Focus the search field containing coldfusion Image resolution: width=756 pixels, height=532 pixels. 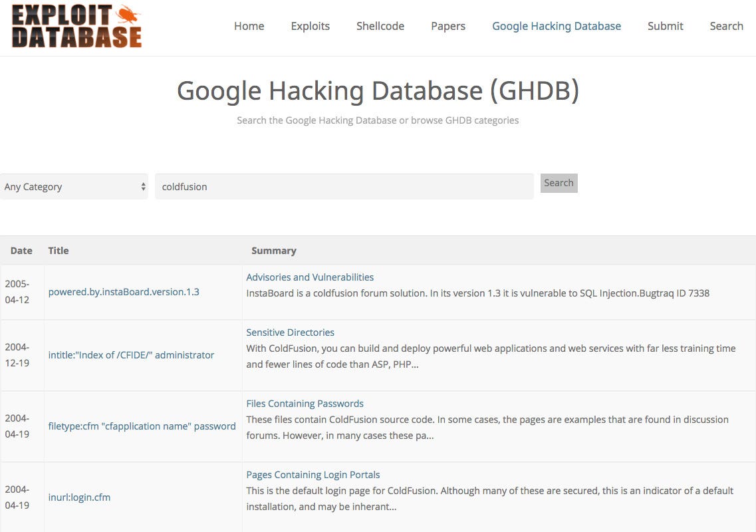(344, 187)
